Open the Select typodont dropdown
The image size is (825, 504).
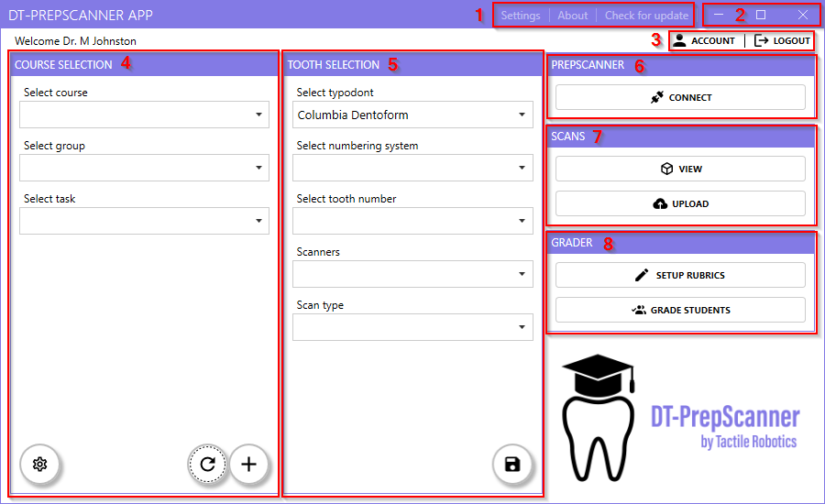pyautogui.click(x=413, y=115)
